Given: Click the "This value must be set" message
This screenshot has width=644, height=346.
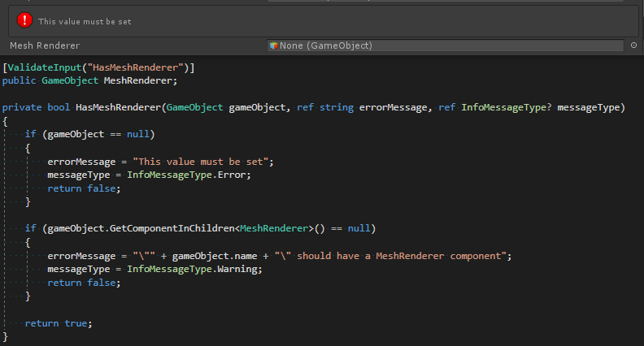Looking at the screenshot, I should pyautogui.click(x=85, y=21).
